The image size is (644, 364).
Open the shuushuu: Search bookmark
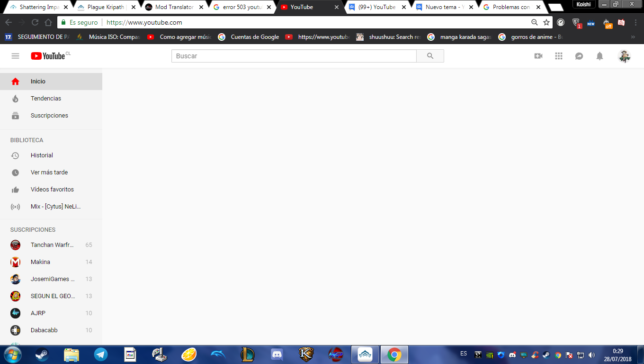click(x=388, y=37)
